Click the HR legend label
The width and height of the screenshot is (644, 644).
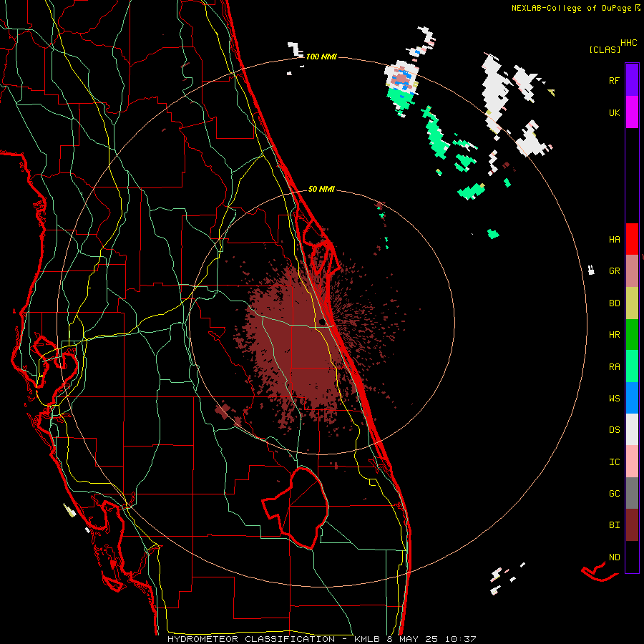[x=614, y=335]
